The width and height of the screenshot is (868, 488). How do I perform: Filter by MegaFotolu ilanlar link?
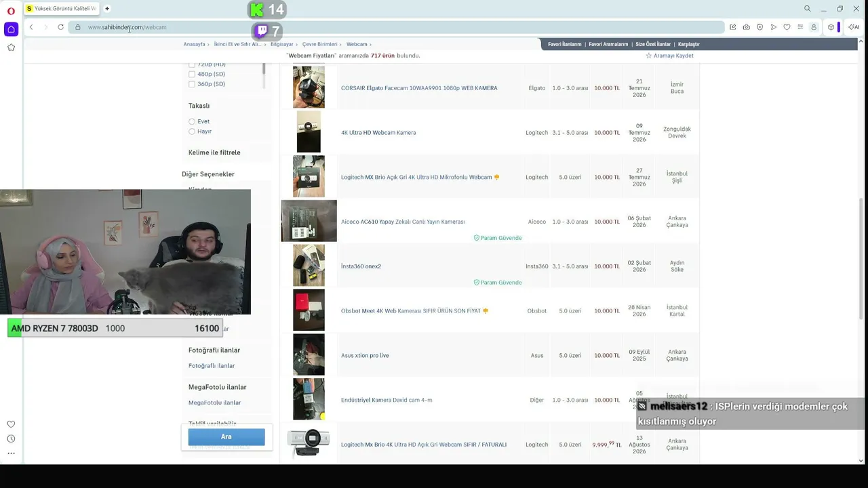[x=214, y=403]
